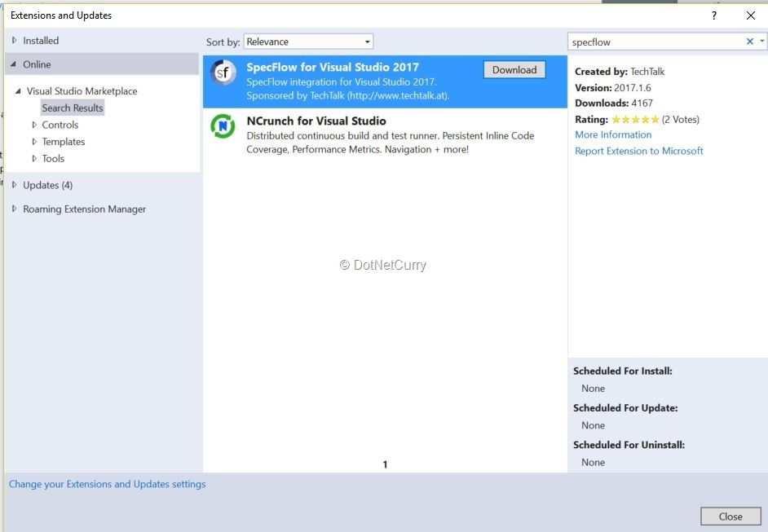The width and height of the screenshot is (768, 532).
Task: Collapse the Online category
Action: pos(14,64)
